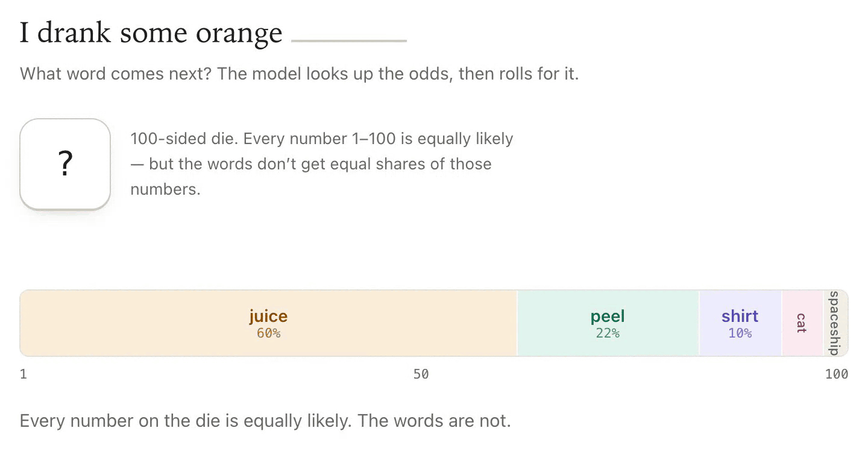Click the blank line after orange
Image resolution: width=868 pixels, height=469 pixels.
click(349, 40)
